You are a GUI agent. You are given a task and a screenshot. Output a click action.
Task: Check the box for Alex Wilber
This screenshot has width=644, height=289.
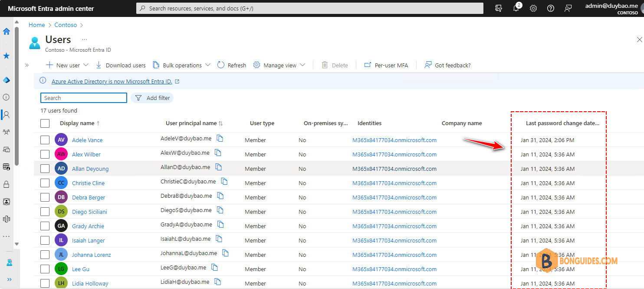[x=45, y=154]
